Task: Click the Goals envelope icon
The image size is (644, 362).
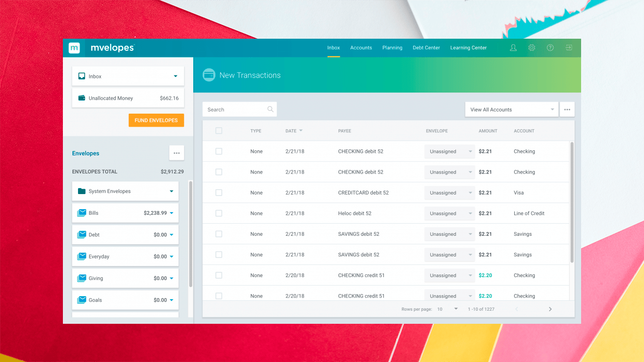Action: tap(82, 300)
